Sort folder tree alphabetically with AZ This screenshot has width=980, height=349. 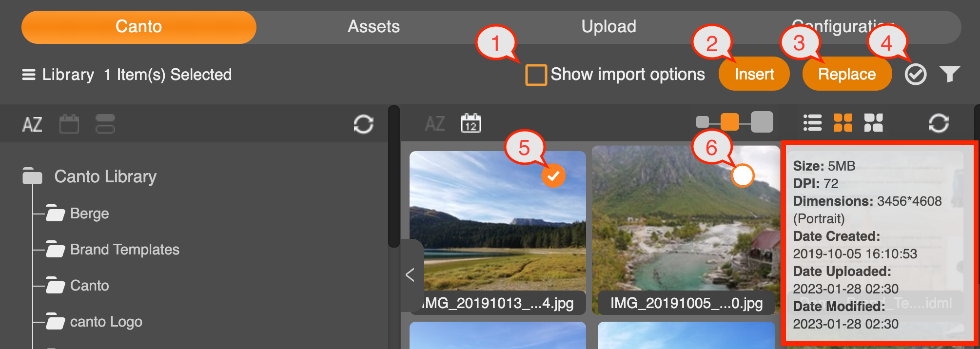[x=32, y=124]
